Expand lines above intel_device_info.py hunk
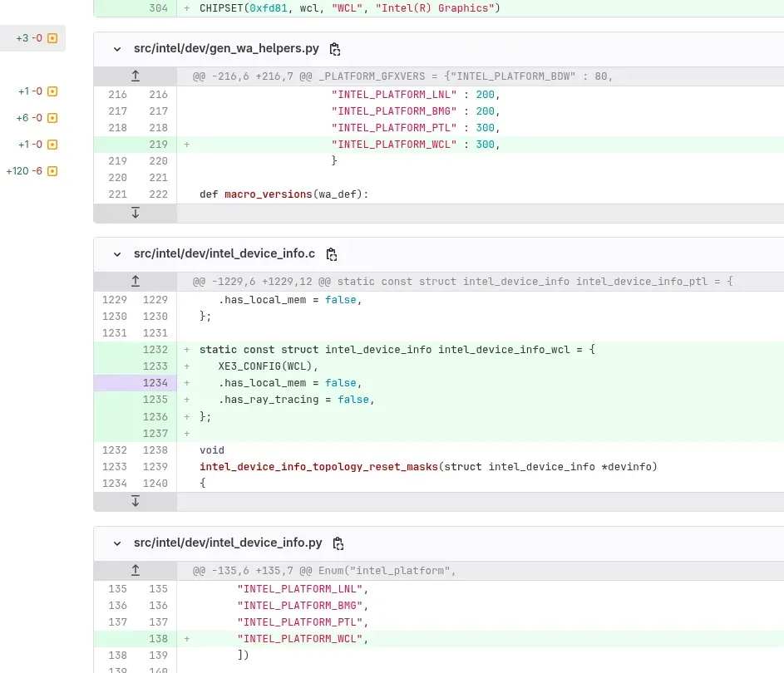Screen dimensions: 784x673 click(135, 570)
